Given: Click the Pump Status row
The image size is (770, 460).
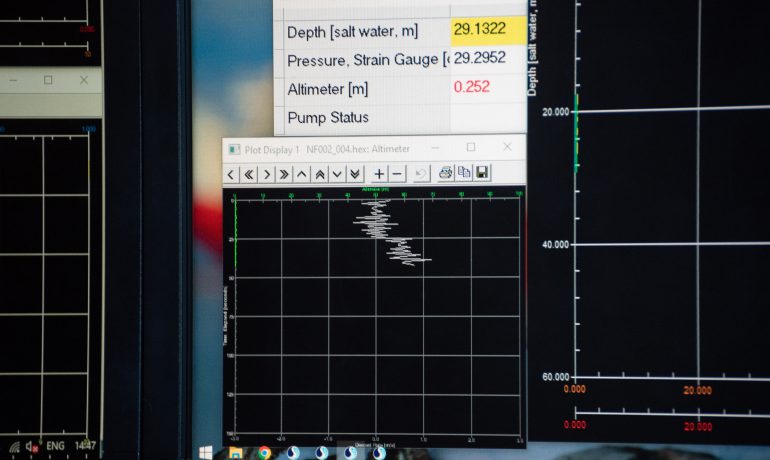Looking at the screenshot, I should point(328,117).
